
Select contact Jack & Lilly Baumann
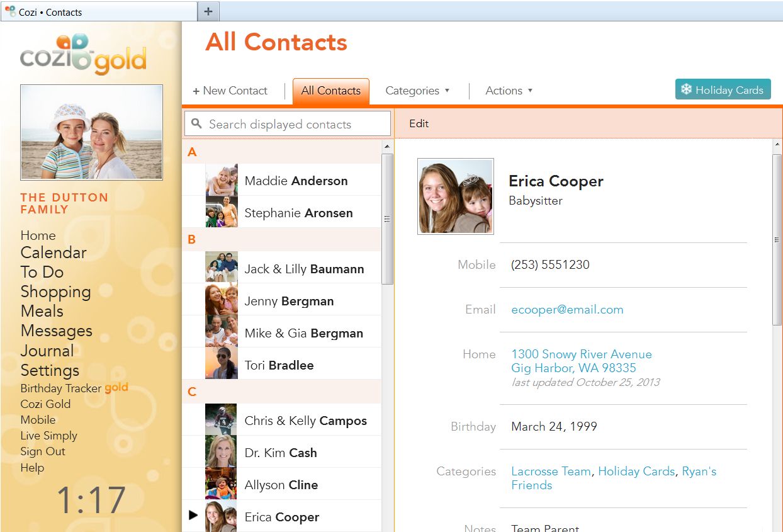point(281,268)
